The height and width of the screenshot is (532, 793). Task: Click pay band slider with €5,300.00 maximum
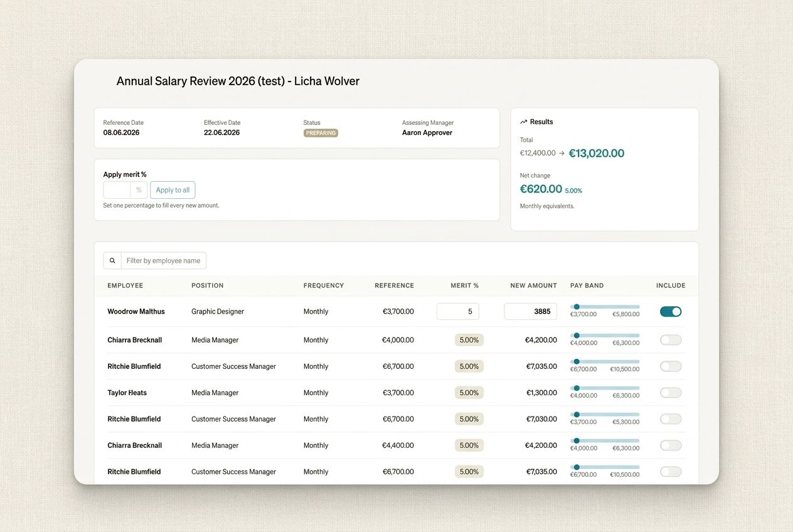(605, 415)
